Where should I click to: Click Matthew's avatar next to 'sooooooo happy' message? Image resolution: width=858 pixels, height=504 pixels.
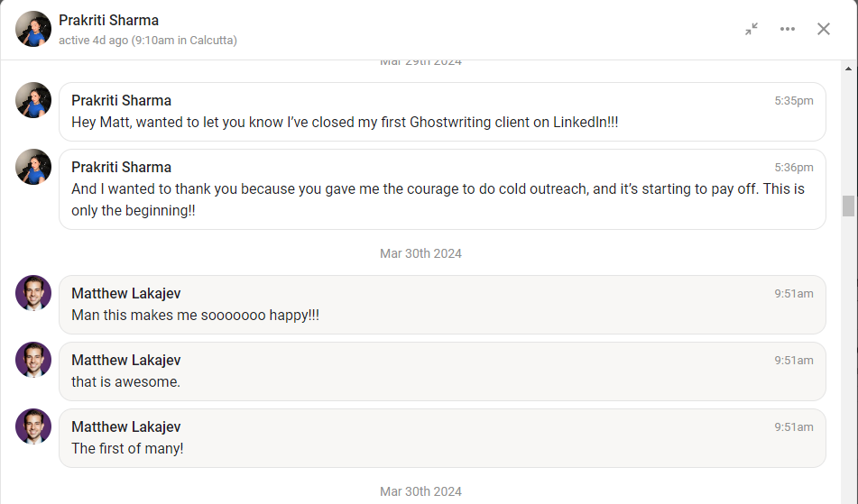(33, 293)
